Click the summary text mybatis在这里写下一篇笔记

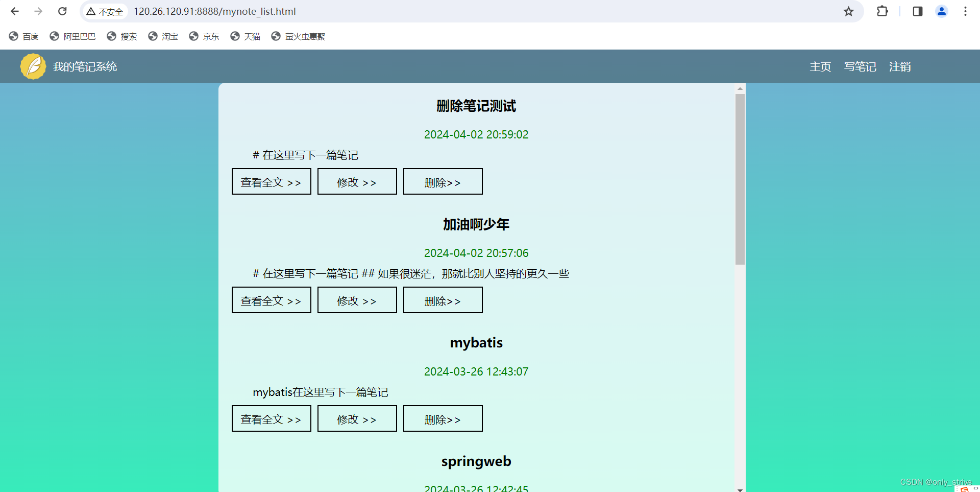(x=321, y=392)
